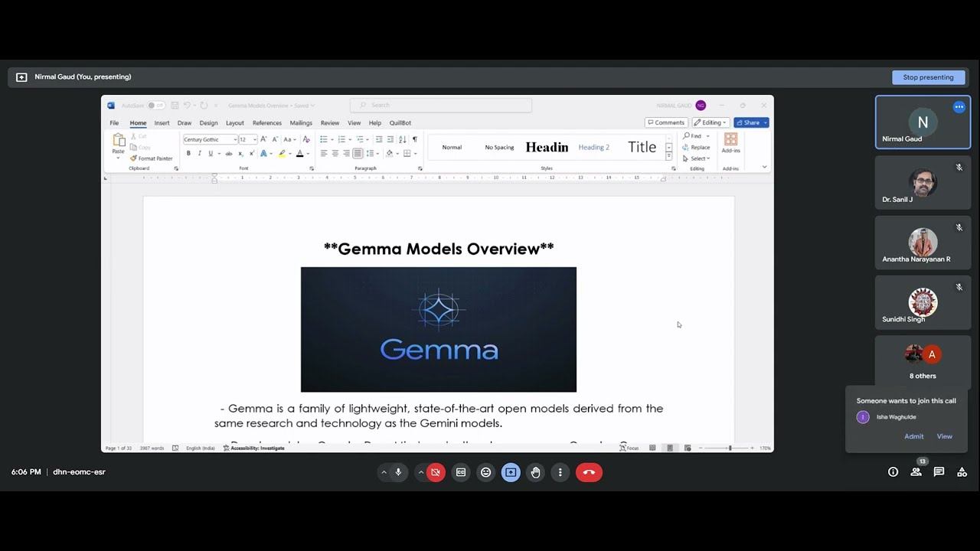Activate Format Painter

pyautogui.click(x=152, y=158)
